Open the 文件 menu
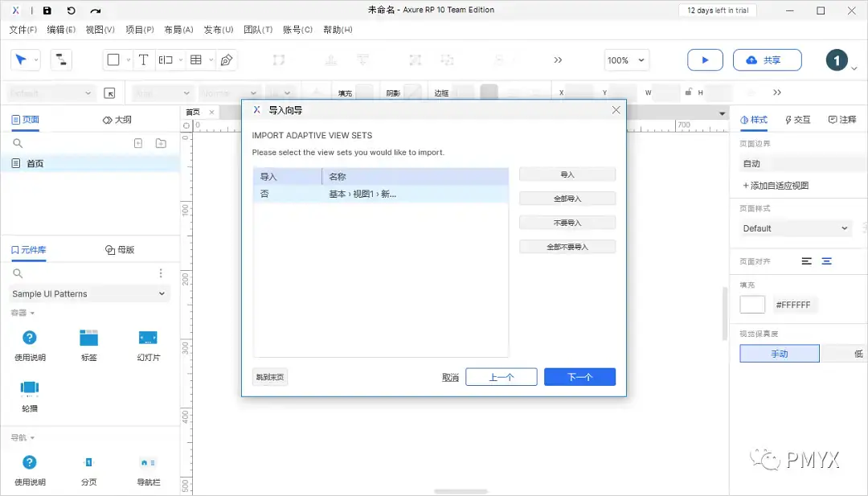Viewport: 868px width, 496px height. click(22, 29)
